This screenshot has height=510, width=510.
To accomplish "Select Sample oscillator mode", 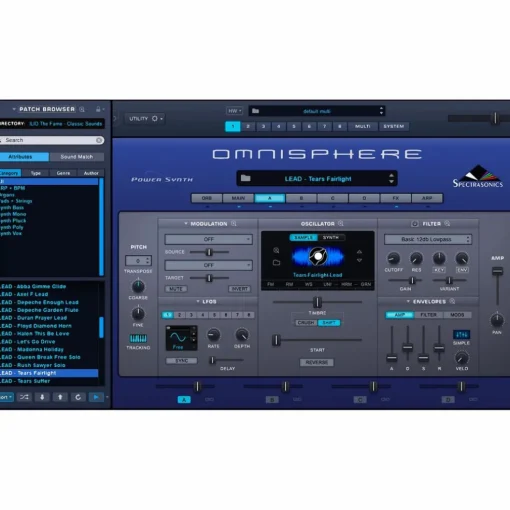I will click(304, 237).
